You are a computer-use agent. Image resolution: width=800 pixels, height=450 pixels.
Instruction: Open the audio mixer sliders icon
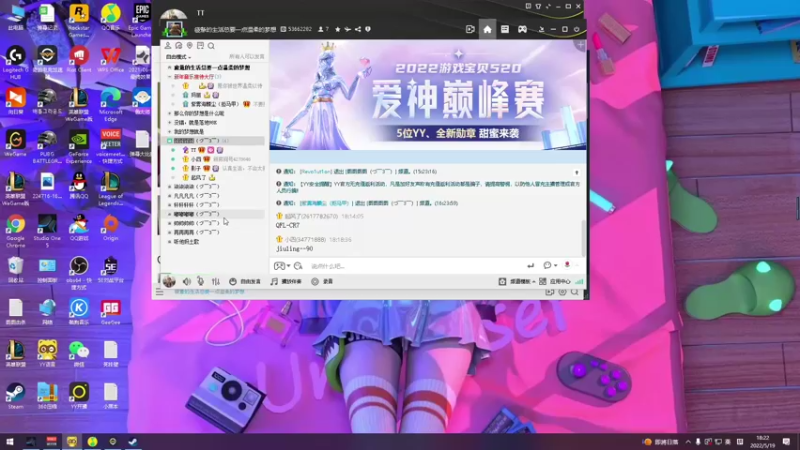tap(216, 281)
